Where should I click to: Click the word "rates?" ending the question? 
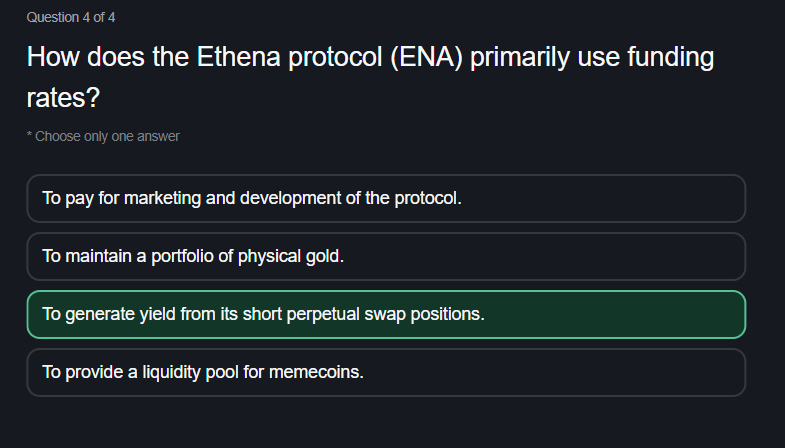point(63,98)
